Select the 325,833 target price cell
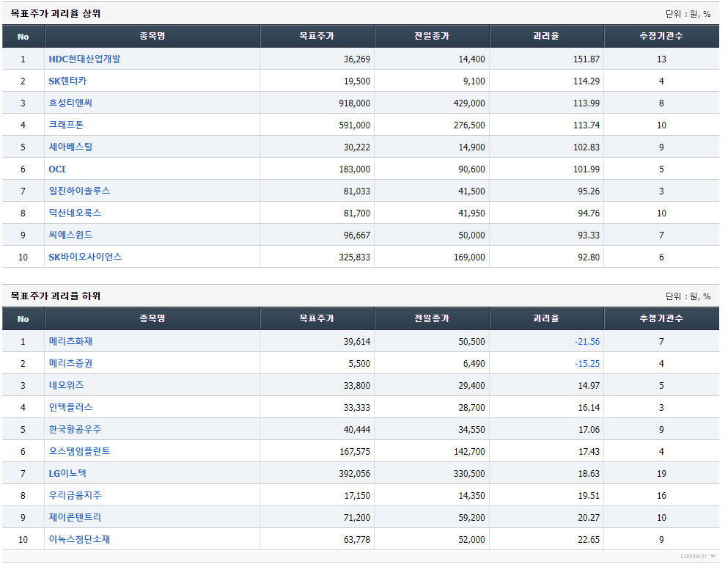 tap(354, 257)
